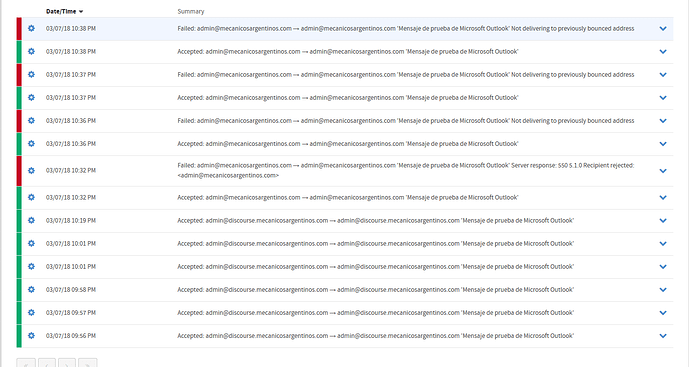Click 10:32 PM timestamp on Accepted row
Viewport: 689px width, 367px height.
(71, 197)
